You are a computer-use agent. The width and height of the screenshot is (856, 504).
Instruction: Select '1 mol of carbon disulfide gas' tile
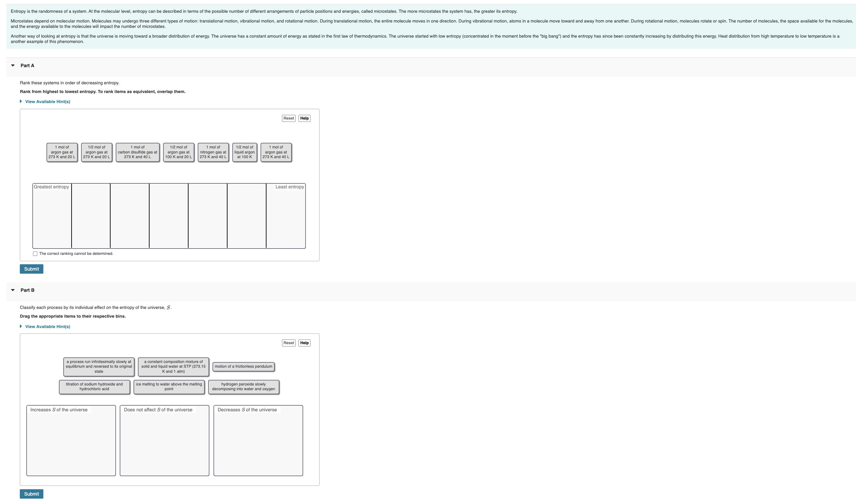(x=137, y=152)
